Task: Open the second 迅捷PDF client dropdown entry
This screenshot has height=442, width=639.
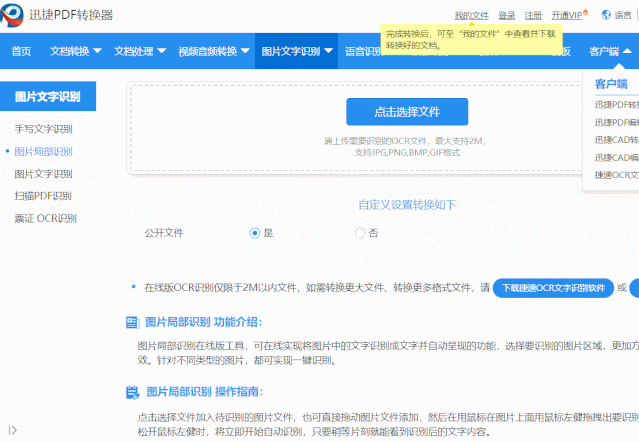Action: click(617, 122)
